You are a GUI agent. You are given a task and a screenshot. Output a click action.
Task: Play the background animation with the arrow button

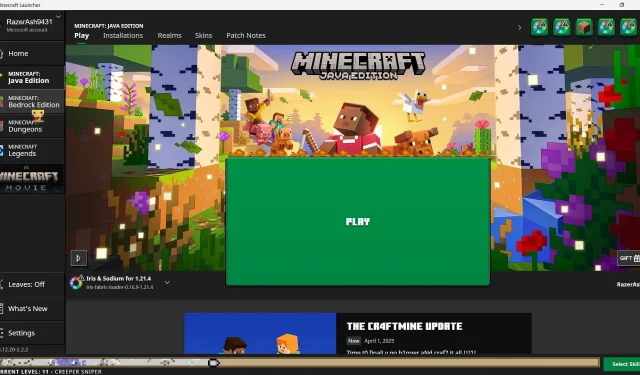click(79, 258)
